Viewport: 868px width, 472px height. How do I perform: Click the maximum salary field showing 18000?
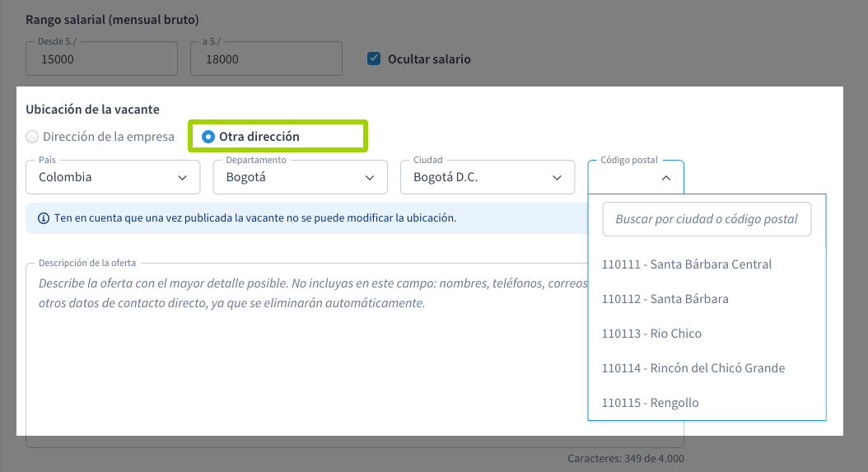[266, 59]
